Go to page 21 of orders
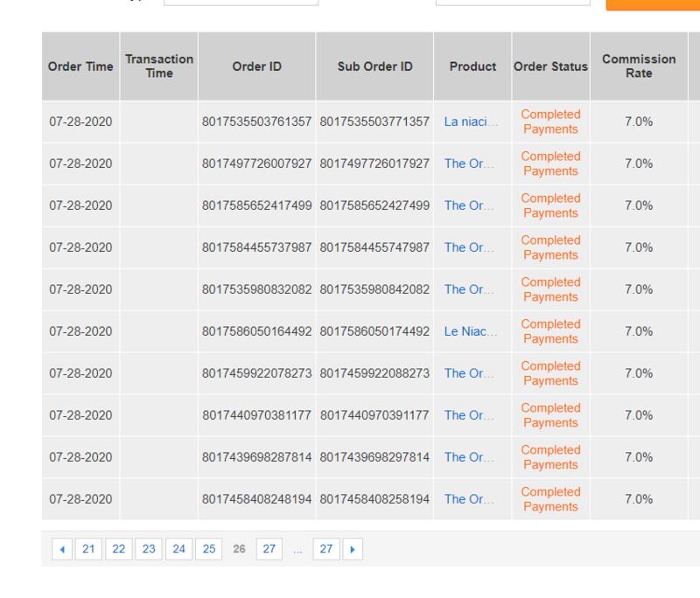The width and height of the screenshot is (700, 598). point(88,549)
